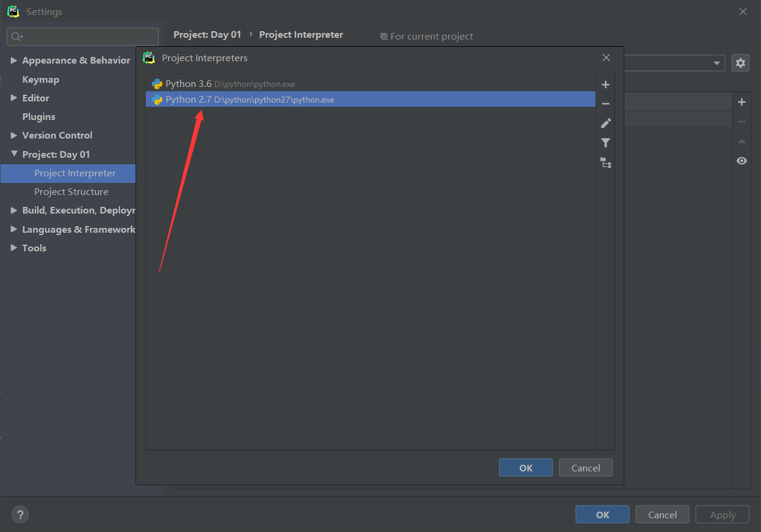
Task: Click the search magnifier icon in settings search box
Action: (16, 37)
